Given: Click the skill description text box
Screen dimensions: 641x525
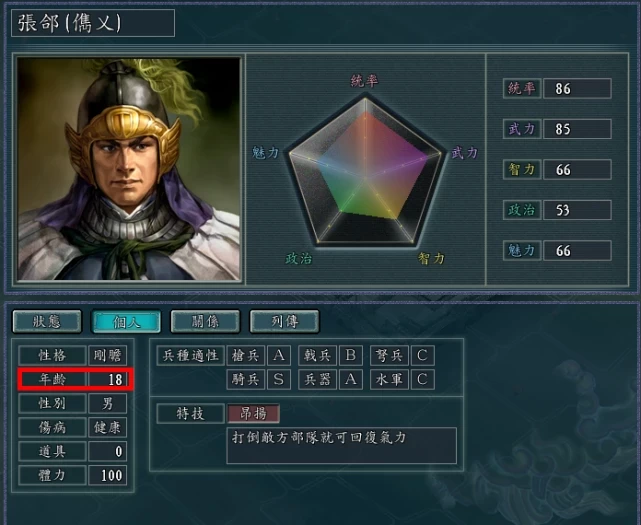Looking at the screenshot, I should pos(342,446).
